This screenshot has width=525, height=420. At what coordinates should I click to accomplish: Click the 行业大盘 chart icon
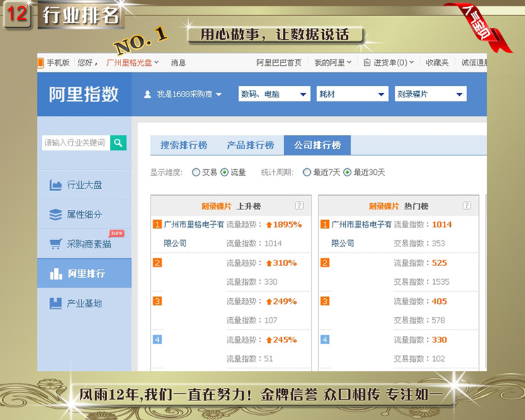pos(56,185)
